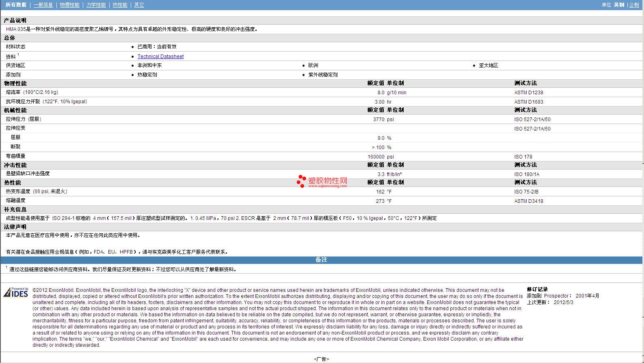Image resolution: width=644 pixels, height=363 pixels.
Task: Click the 上次更新 2012/5/3 date
Action: point(550,302)
